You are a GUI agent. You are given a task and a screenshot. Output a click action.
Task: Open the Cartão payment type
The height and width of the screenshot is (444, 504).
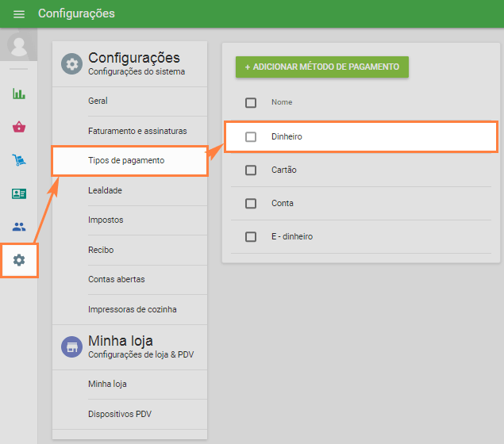pyautogui.click(x=361, y=170)
